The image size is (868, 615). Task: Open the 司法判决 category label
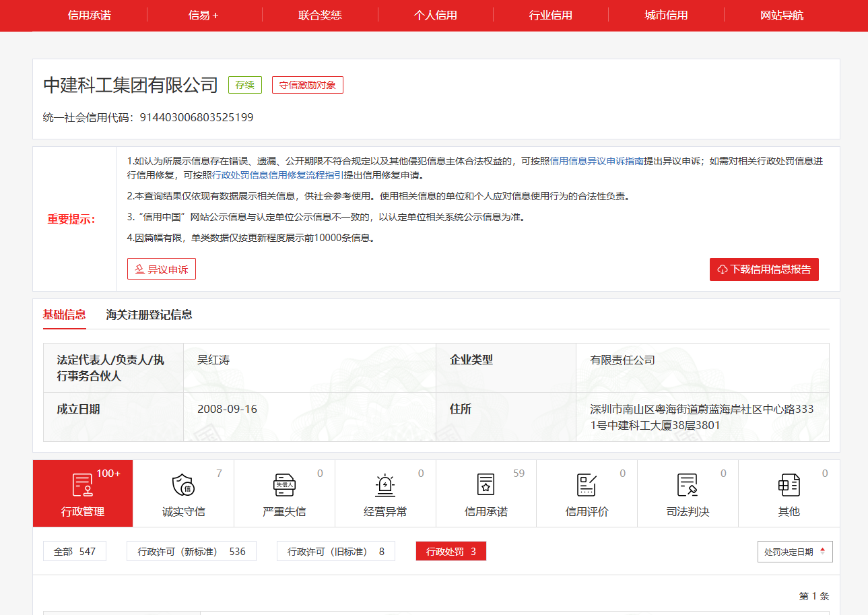688,512
